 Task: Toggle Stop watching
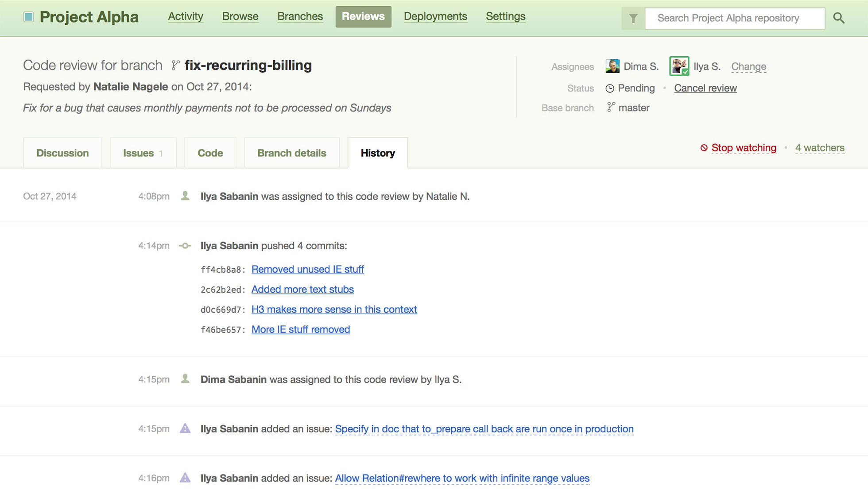click(743, 148)
